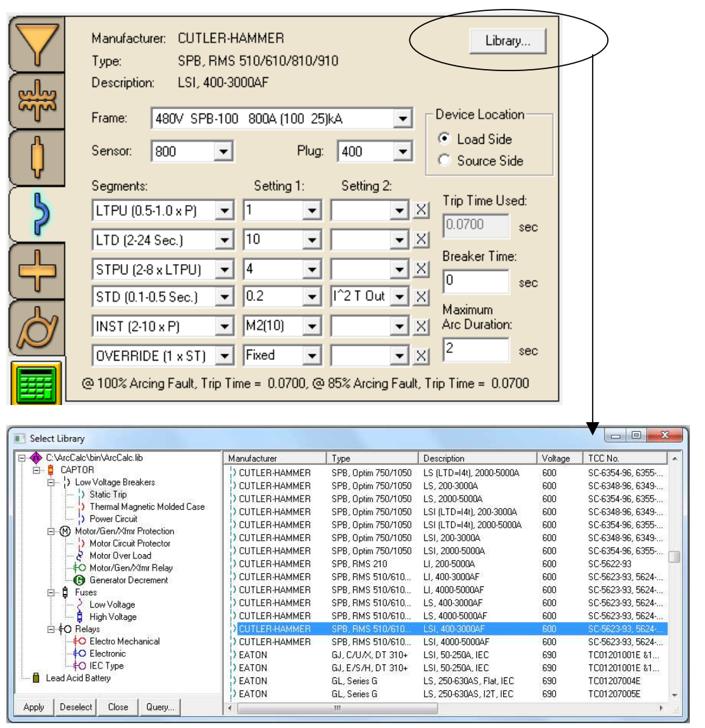Screen dimensions: 705x728
Task: Collapse the Relays tree node
Action: (x=51, y=629)
